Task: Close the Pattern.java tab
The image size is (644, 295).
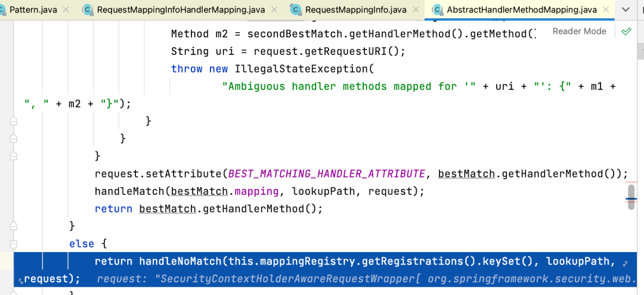Action: pyautogui.click(x=66, y=10)
